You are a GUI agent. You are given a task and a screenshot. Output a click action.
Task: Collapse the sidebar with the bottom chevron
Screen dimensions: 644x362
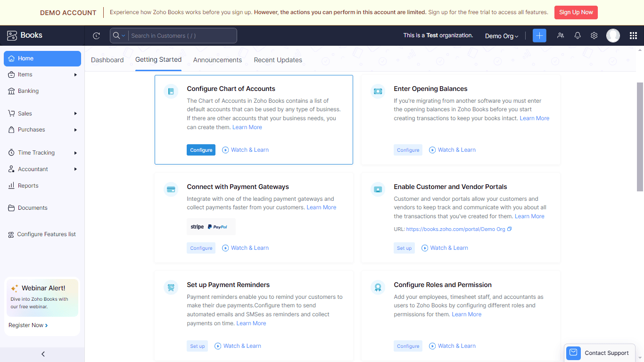coord(42,354)
